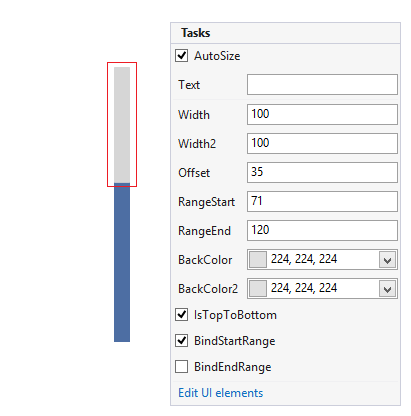Select the gray bar segment in red outline
The width and height of the screenshot is (411, 416).
[x=122, y=124]
